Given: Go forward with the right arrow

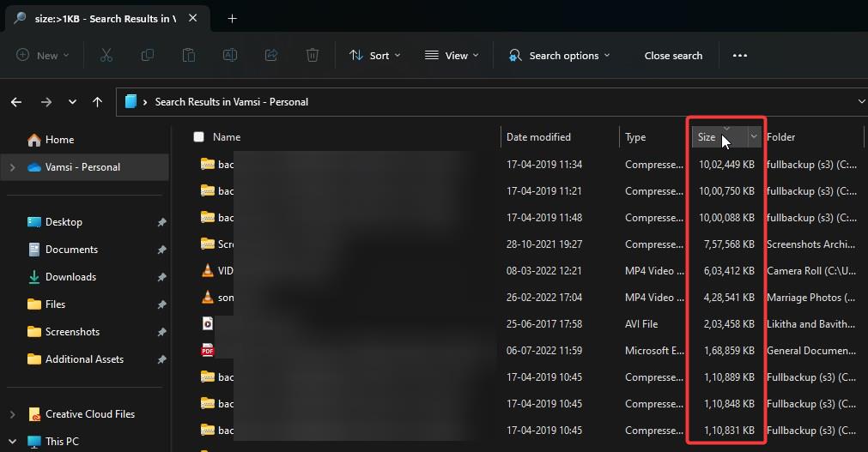Looking at the screenshot, I should tap(46, 102).
